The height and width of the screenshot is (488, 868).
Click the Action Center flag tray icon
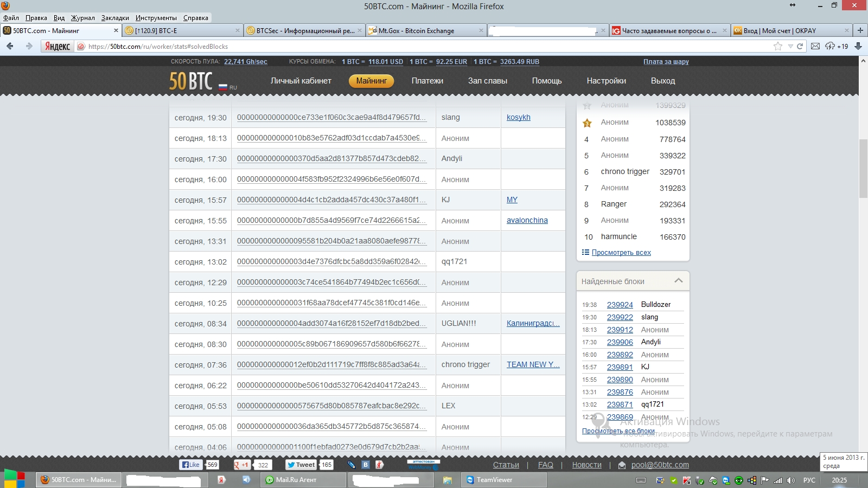pyautogui.click(x=765, y=480)
